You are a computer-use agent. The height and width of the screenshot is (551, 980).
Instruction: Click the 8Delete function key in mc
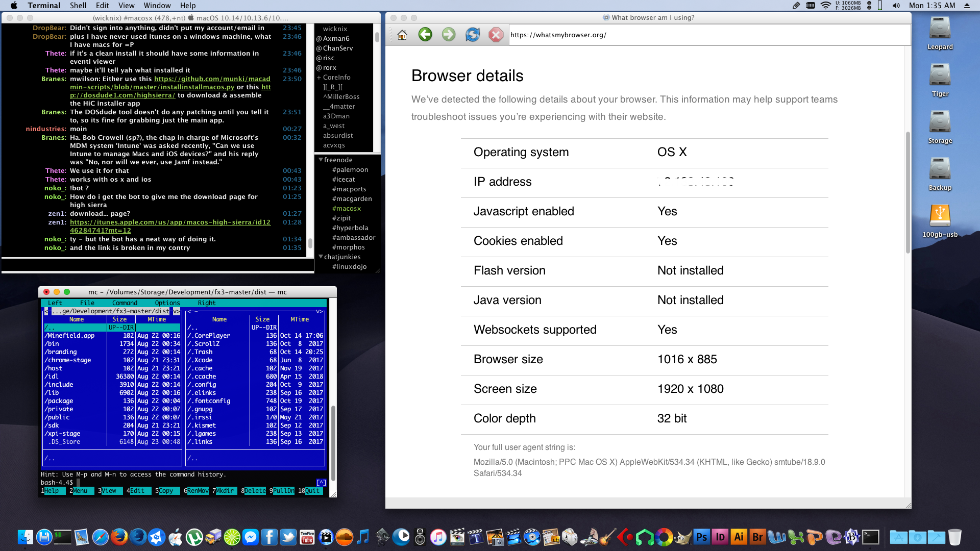(x=254, y=491)
